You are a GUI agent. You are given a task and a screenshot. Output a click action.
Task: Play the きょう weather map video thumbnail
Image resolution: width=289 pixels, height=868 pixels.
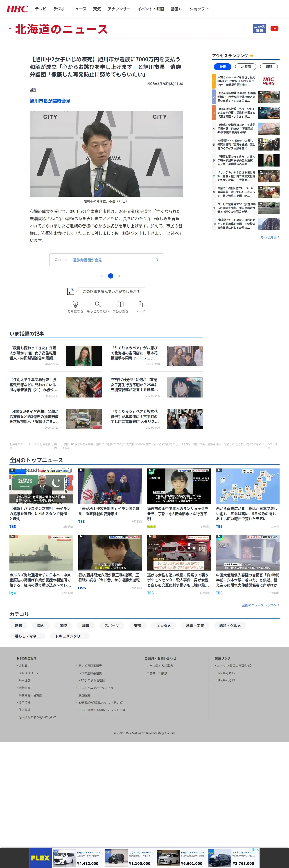248,486
